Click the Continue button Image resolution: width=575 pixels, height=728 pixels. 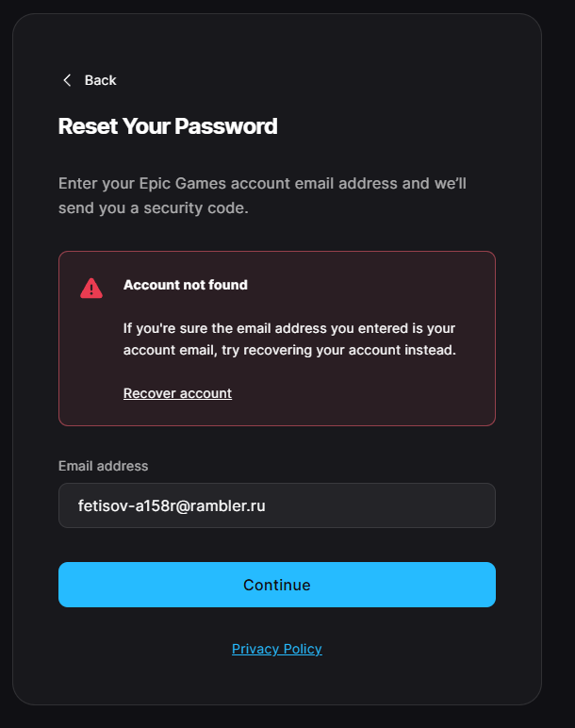click(277, 585)
